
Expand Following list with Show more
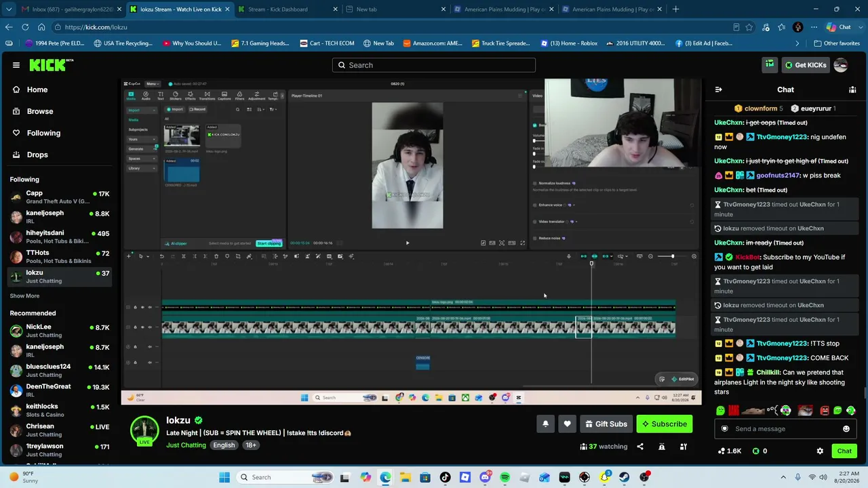point(24,296)
